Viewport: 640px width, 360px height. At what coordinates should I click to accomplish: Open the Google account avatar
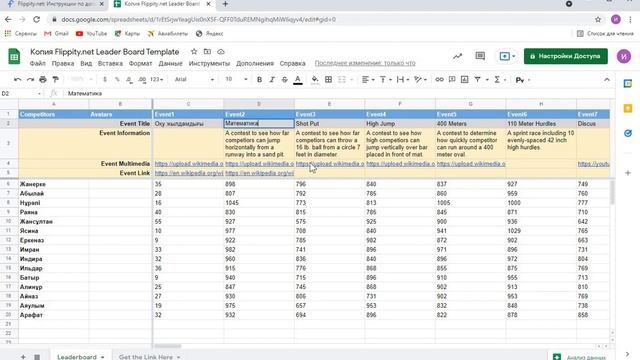point(624,56)
